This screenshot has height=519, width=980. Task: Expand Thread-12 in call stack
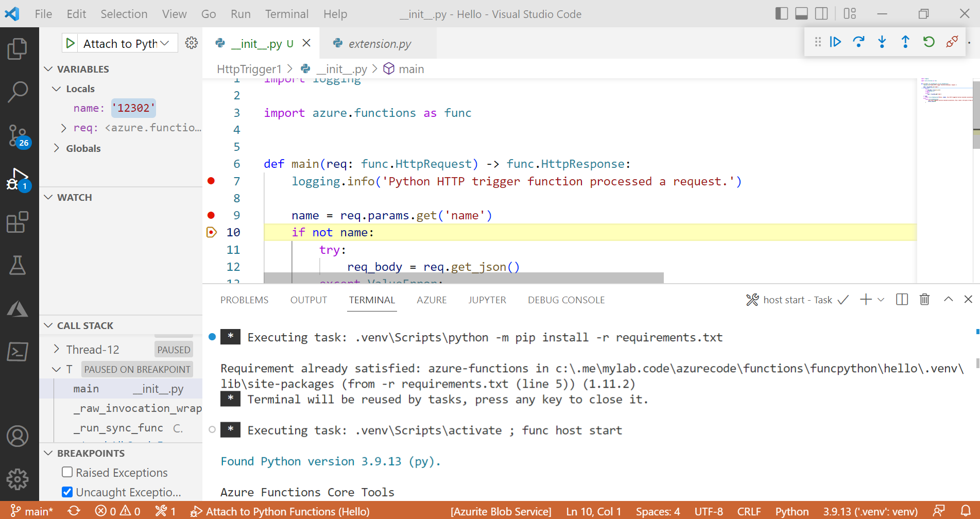click(x=57, y=349)
